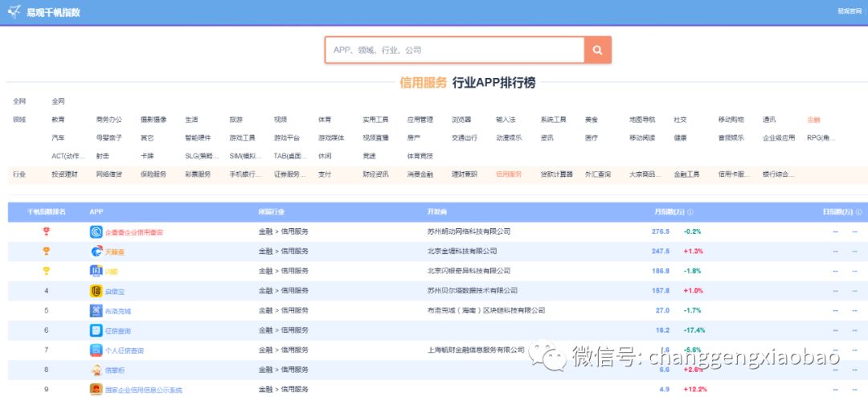Click the info icon beside 月指数(万)
Image resolution: width=868 pixels, height=397 pixels.
click(690, 212)
